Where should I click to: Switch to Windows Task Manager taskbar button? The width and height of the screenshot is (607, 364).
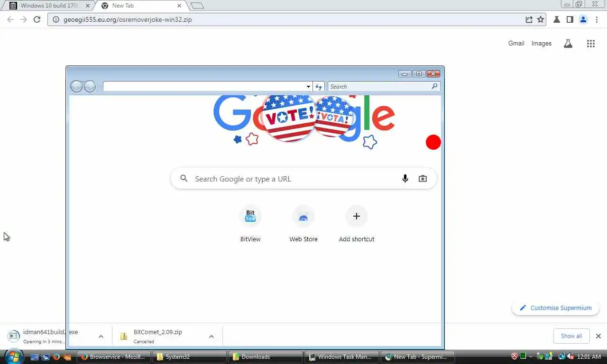[341, 357]
